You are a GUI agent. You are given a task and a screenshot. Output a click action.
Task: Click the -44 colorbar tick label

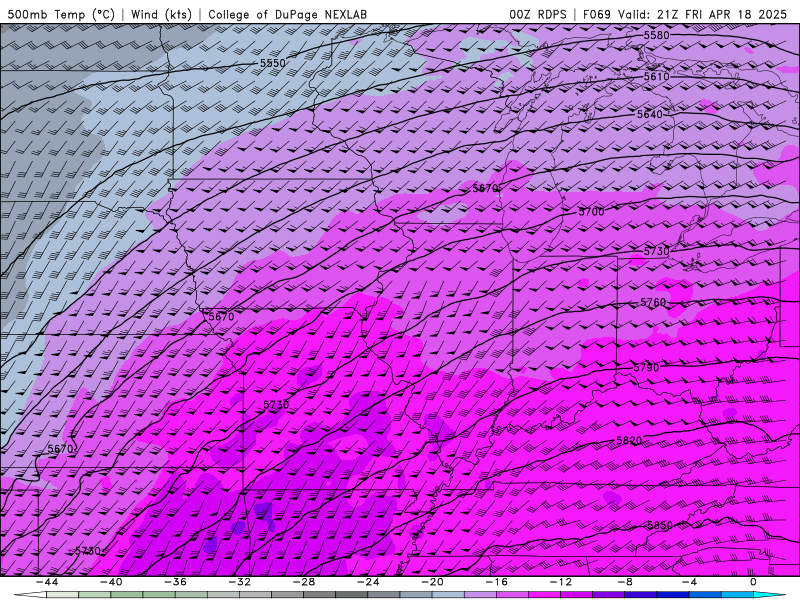(x=46, y=582)
